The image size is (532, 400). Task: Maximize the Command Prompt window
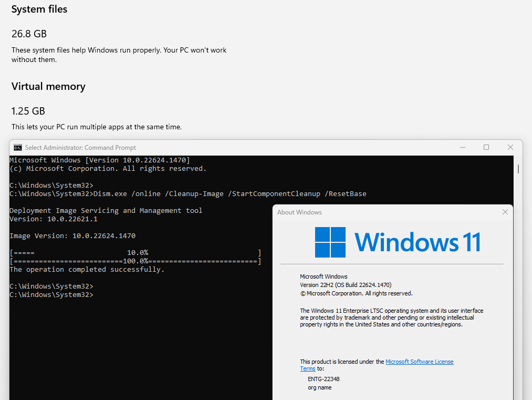486,147
